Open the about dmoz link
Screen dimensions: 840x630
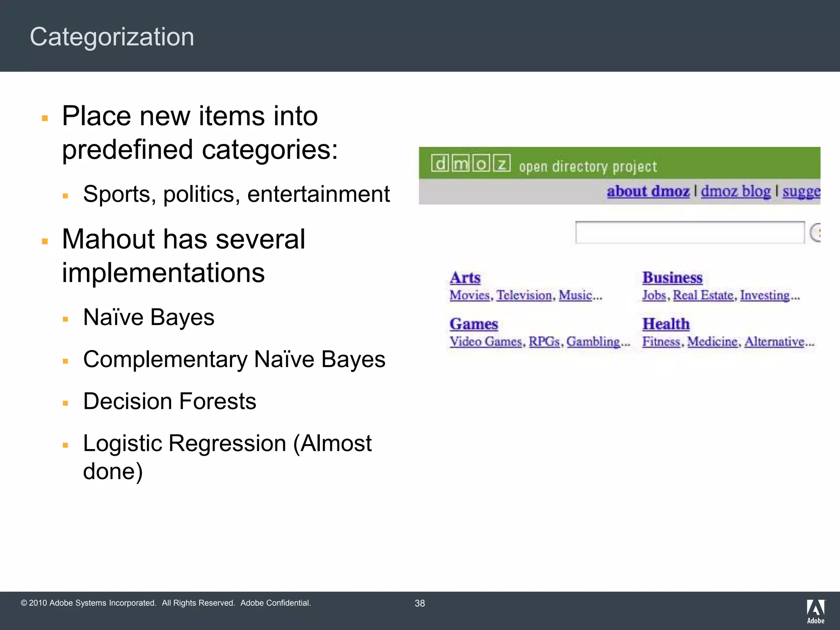[648, 192]
